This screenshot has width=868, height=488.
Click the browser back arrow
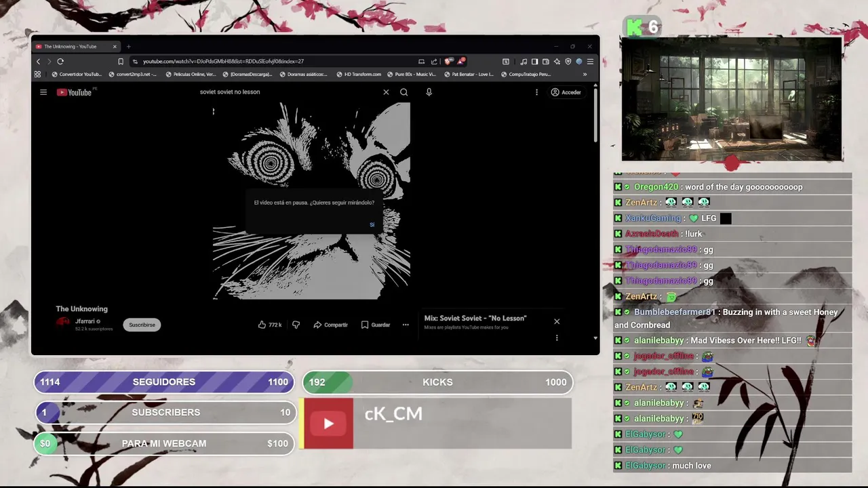(38, 61)
